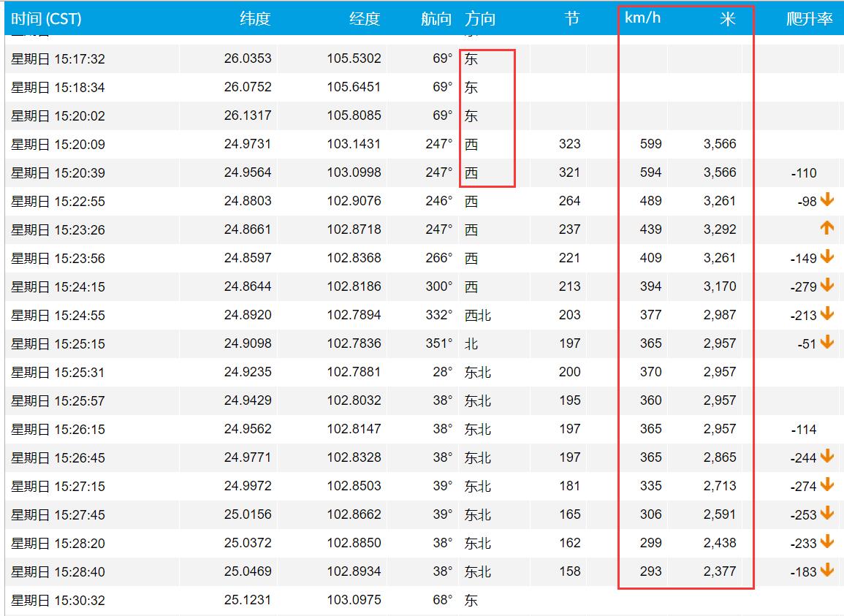Click the 爬升率 column header
Viewport: 844px width, 616px height.
[809, 19]
